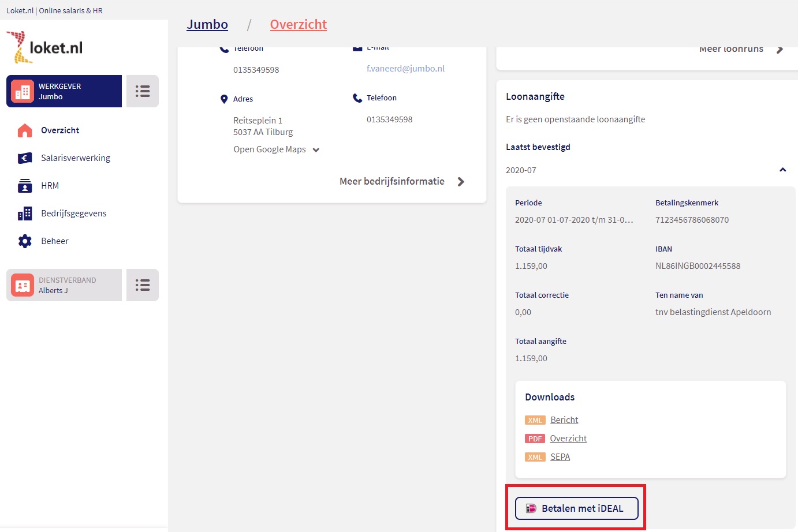Open the Werkgever list menu icon
798x532 pixels.
click(x=143, y=91)
